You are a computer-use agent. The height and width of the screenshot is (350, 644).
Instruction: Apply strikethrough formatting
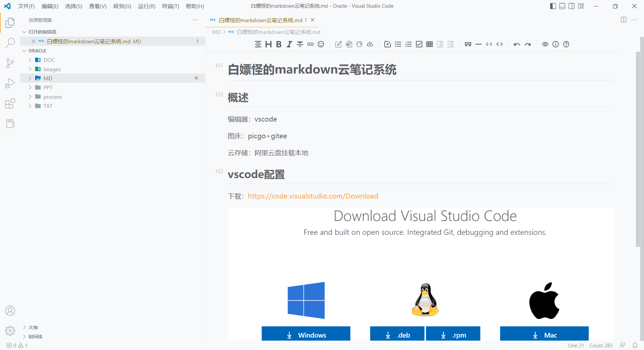[x=300, y=44]
